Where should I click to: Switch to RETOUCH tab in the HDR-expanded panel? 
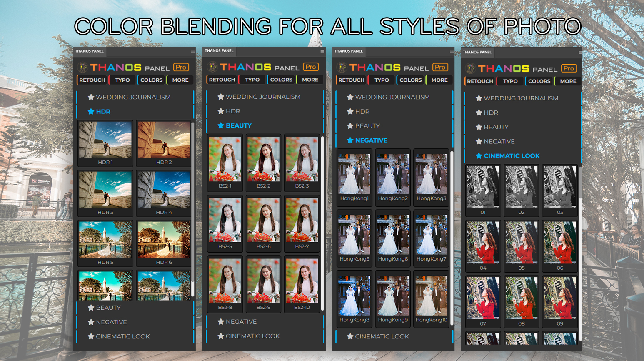[92, 80]
